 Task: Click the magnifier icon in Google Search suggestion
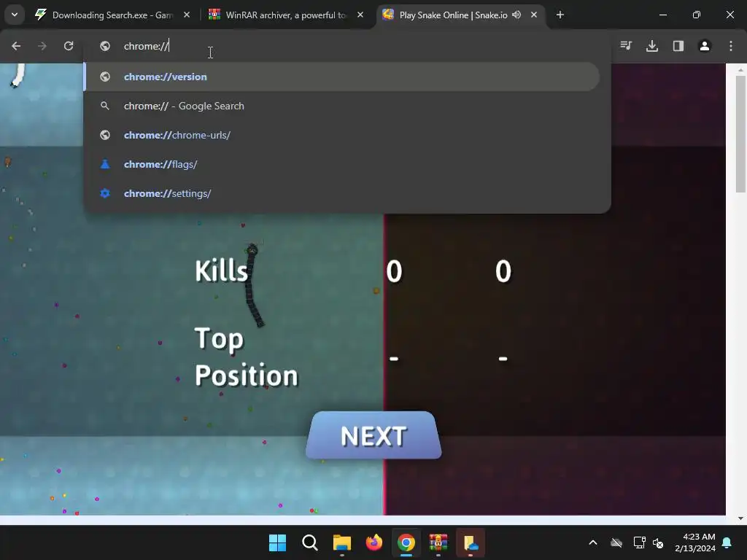click(105, 106)
